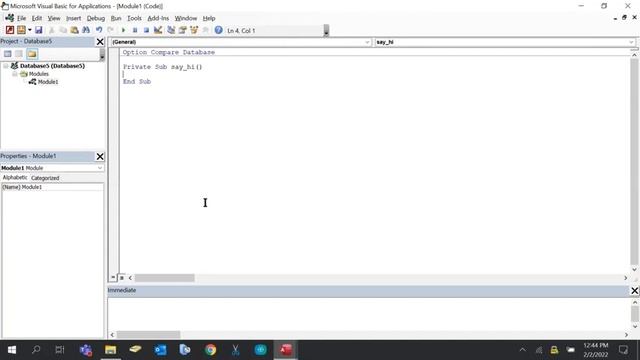640x360 pixels.
Task: Select Database5 (Database5) project node
Action: [52, 66]
